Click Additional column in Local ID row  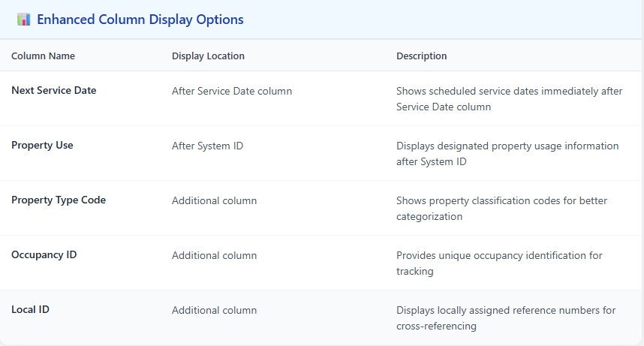[214, 310]
